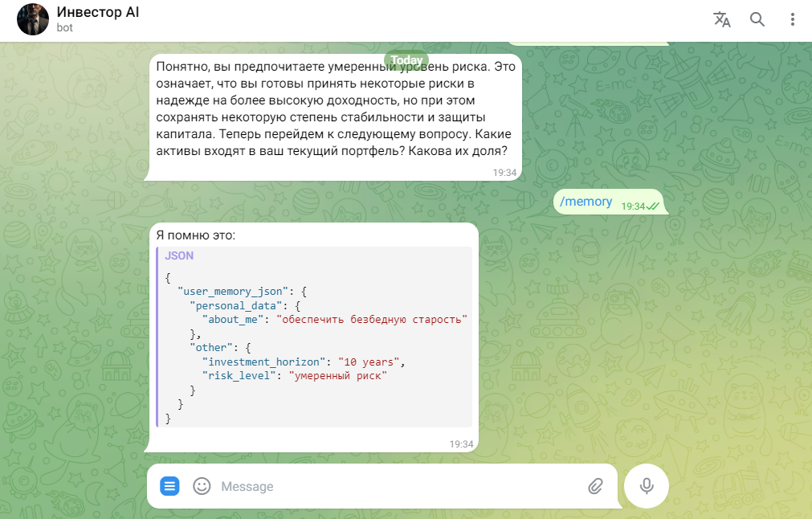The image size is (812, 519).
Task: Click the "risk_level" key in code
Action: pos(239,375)
